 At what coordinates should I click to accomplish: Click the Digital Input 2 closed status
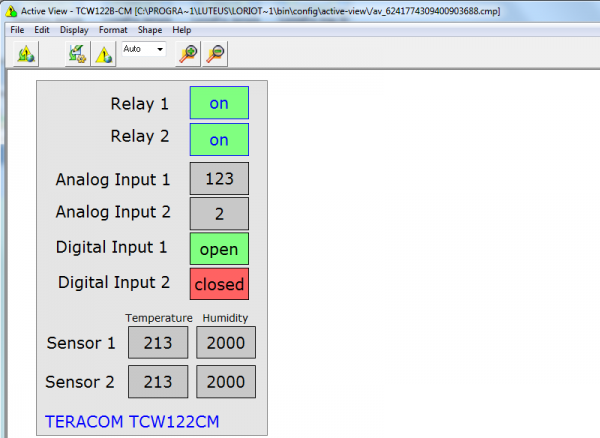219,284
